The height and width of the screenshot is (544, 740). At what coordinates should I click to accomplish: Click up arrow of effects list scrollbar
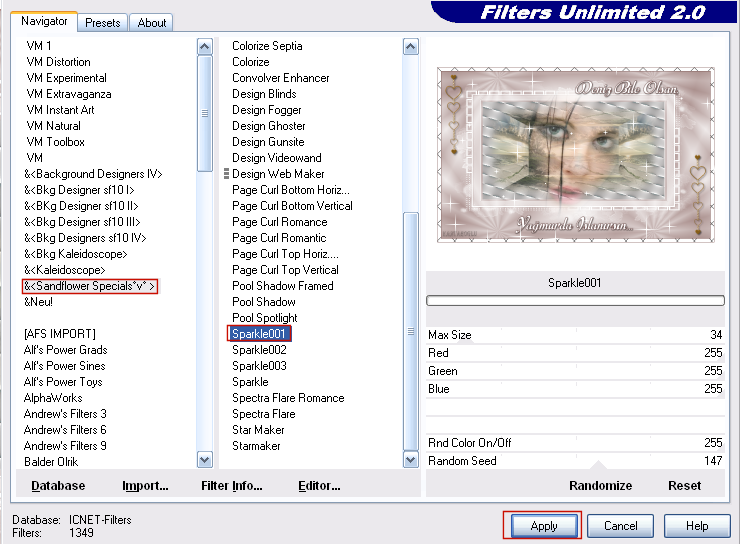[411, 47]
